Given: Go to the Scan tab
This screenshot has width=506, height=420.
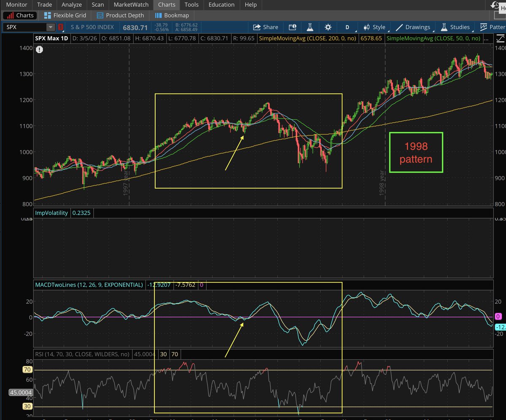Looking at the screenshot, I should (97, 5).
